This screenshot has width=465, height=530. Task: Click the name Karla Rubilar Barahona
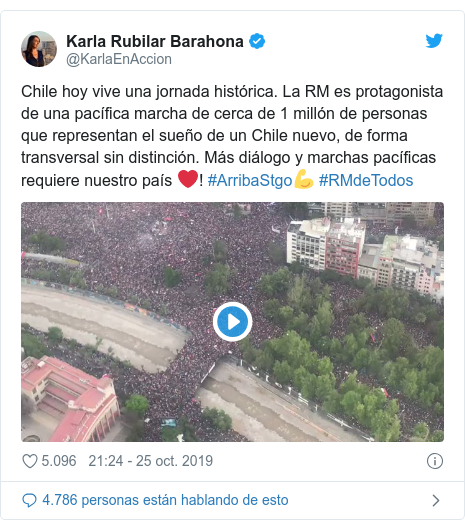[x=155, y=41]
